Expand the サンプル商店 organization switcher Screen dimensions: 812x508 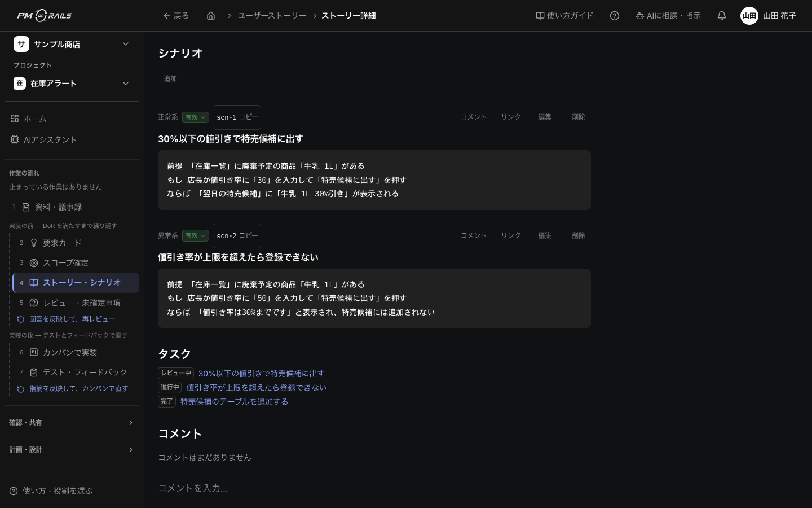pos(72,44)
